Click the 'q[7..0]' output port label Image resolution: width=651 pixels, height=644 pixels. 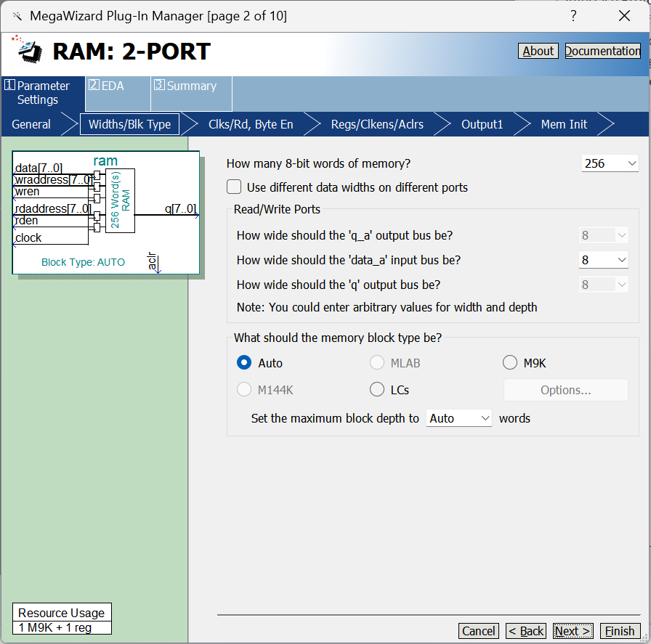click(x=180, y=208)
